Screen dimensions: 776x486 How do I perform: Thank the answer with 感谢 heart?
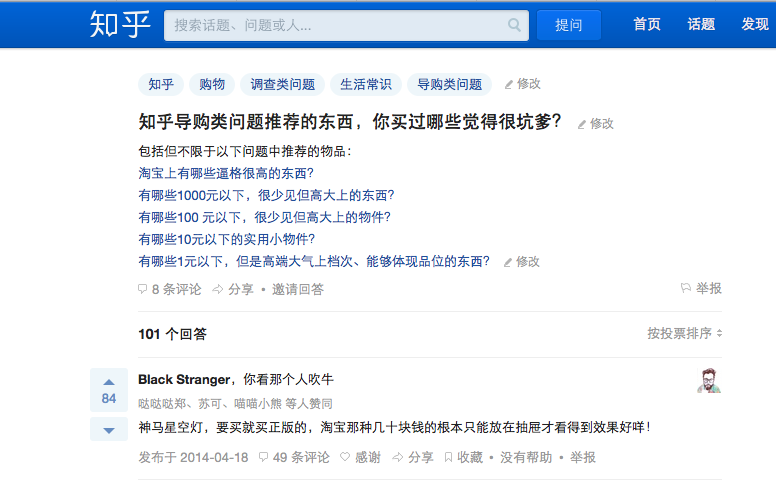click(x=361, y=457)
